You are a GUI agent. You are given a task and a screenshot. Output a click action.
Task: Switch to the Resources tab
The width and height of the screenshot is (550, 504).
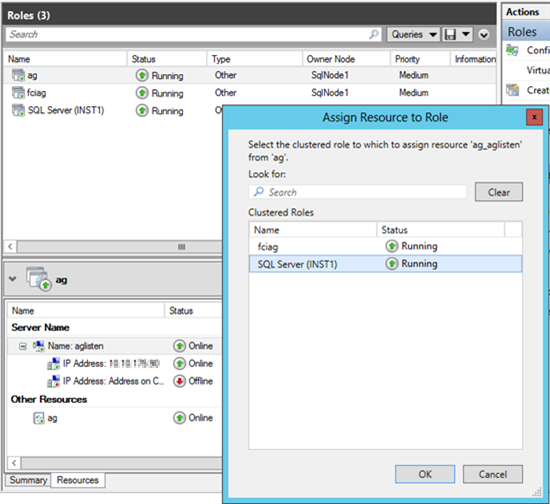point(78,480)
